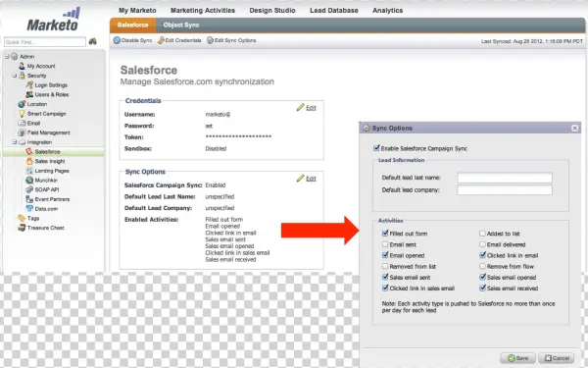This screenshot has width=588, height=368.
Task: Collapse the Integration tree node
Action: point(15,142)
